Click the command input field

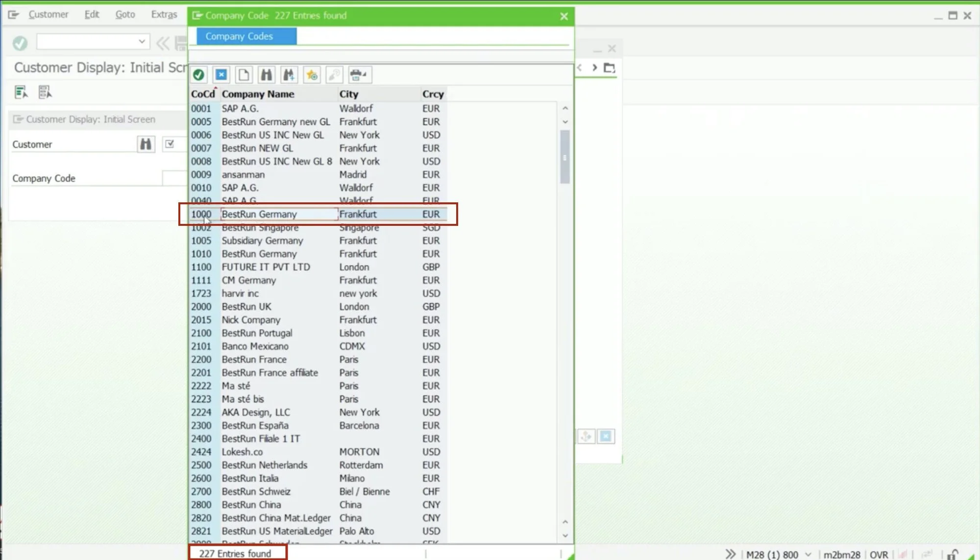pos(87,42)
